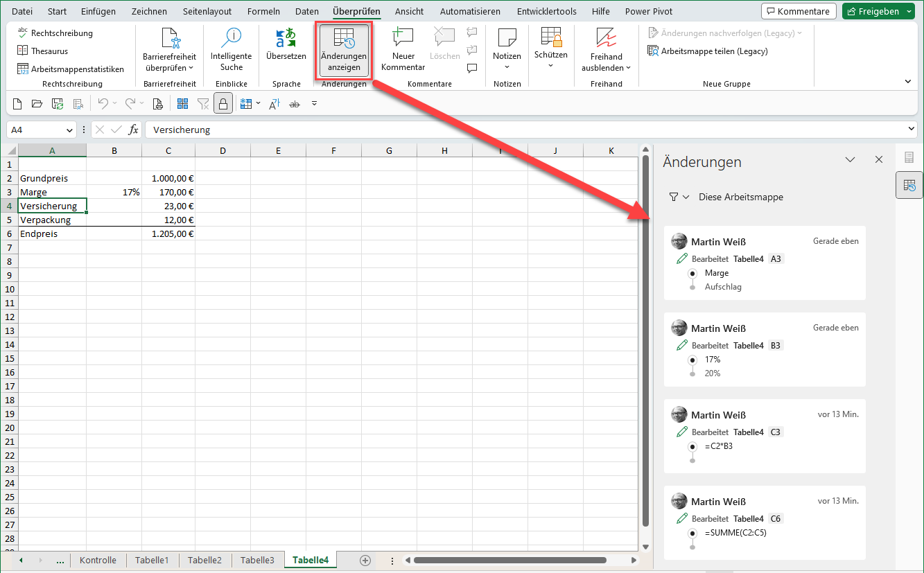This screenshot has width=924, height=573.
Task: Open the Entwicklertools tab
Action: click(546, 11)
